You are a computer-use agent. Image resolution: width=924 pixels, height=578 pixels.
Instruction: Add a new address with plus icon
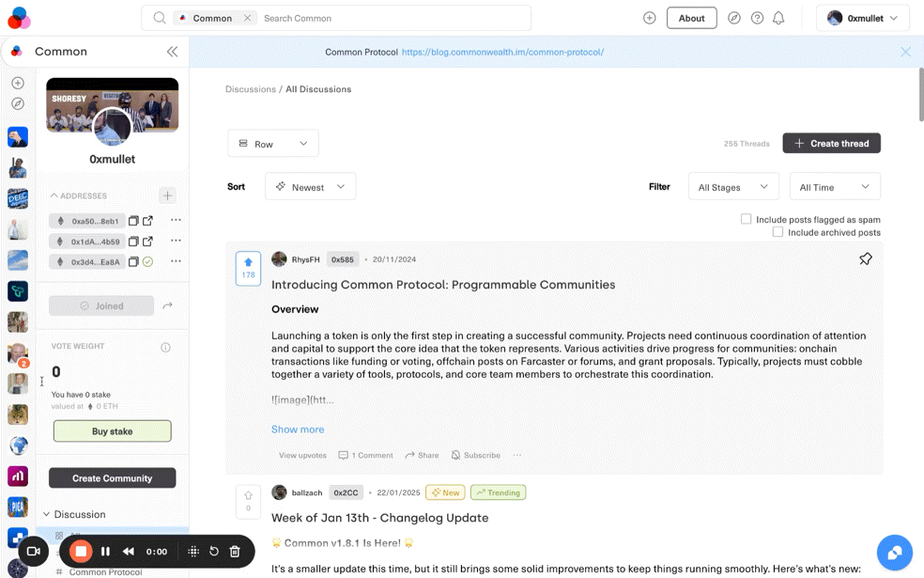167,195
